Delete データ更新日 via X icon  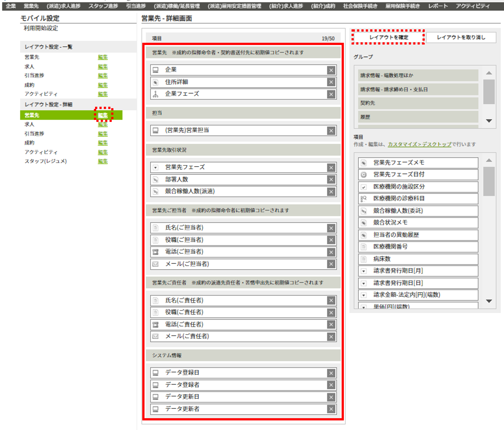331,397
